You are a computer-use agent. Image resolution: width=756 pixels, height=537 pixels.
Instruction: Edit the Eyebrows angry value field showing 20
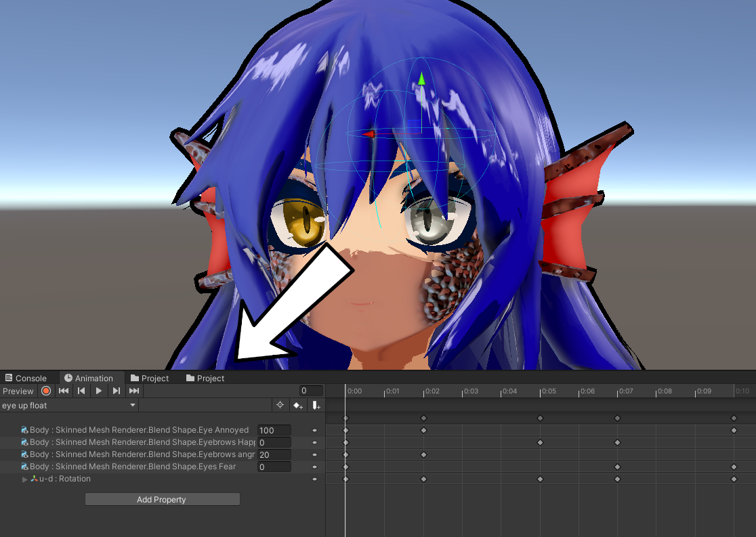pos(274,454)
